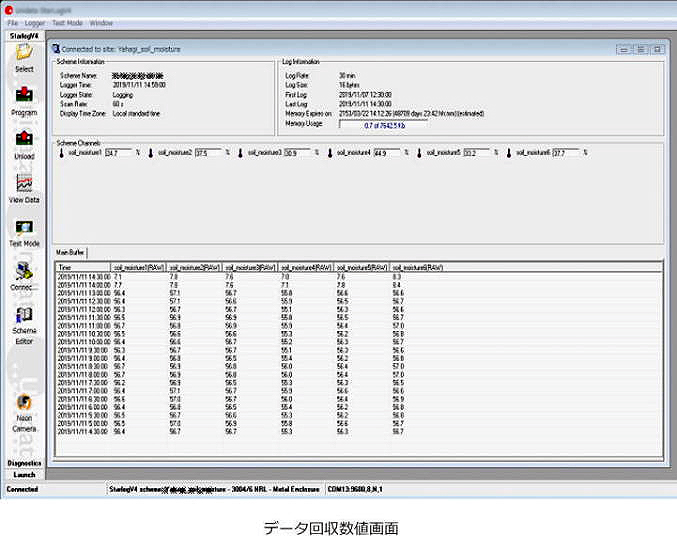Image resolution: width=677 pixels, height=536 pixels.
Task: Click the Select folder icon in sidebar
Action: [24, 54]
